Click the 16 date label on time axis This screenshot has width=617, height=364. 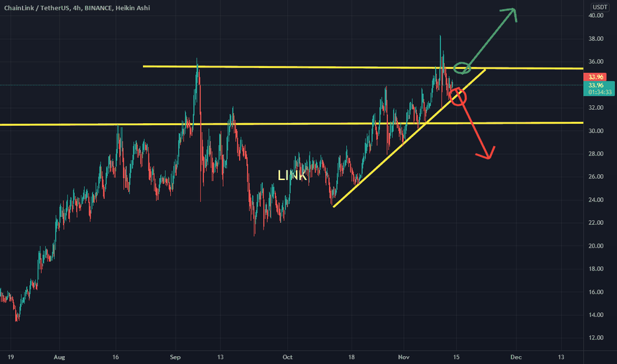115,357
